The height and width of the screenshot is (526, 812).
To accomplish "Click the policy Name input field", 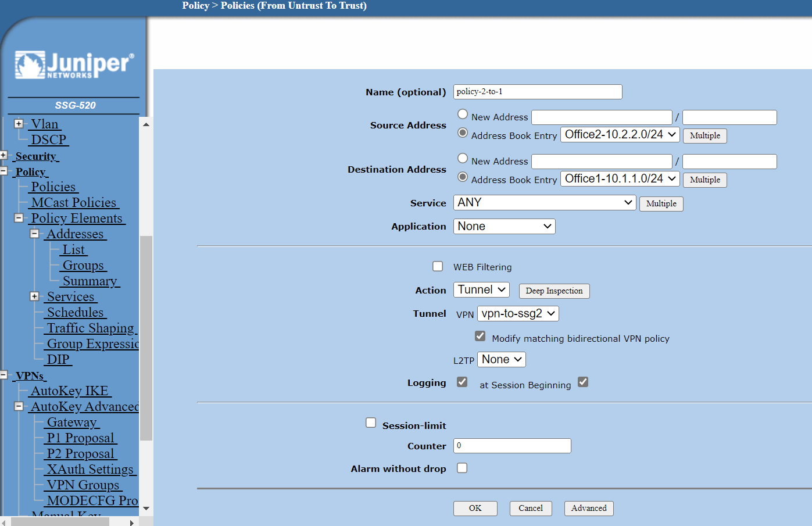I will (x=537, y=91).
